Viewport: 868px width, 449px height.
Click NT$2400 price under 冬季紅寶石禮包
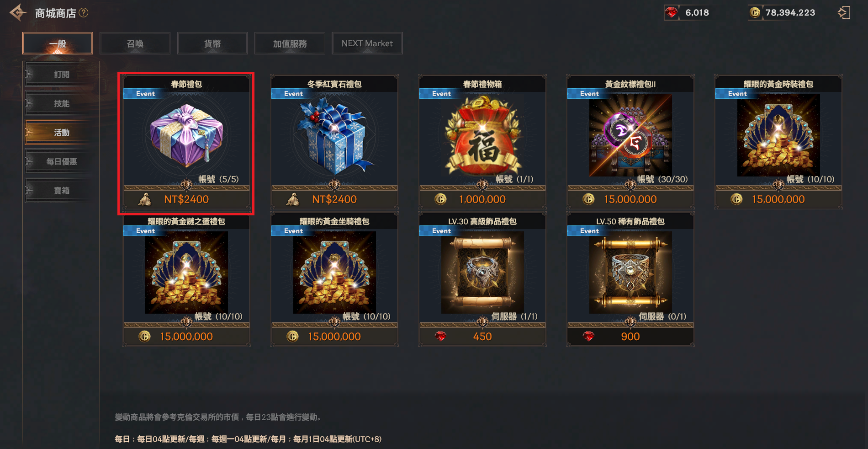[334, 199]
